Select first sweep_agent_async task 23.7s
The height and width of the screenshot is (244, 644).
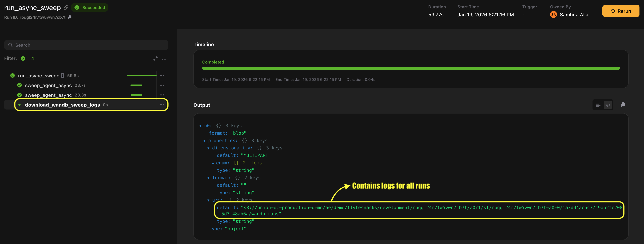click(48, 85)
